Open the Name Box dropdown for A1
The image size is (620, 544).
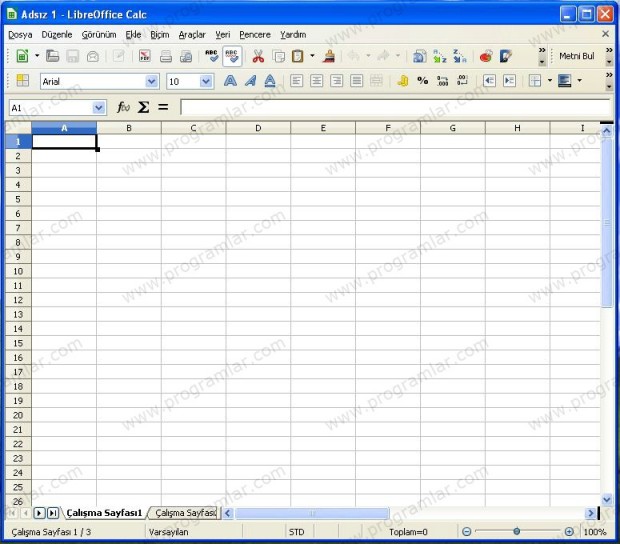[x=98, y=108]
